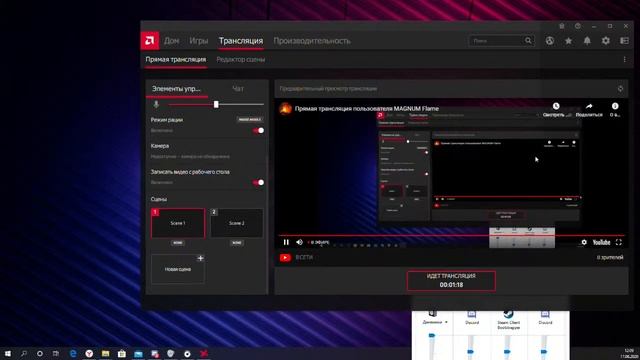This screenshot has width=640, height=360.
Task: Open Редактор сцены sub-tab
Action: pyautogui.click(x=240, y=60)
